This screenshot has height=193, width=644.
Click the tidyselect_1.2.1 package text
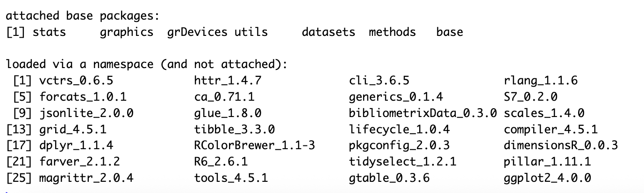402,162
